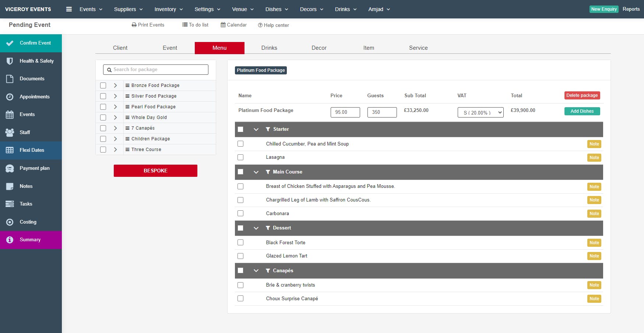Collapse the Main Course section chevron

[256, 172]
